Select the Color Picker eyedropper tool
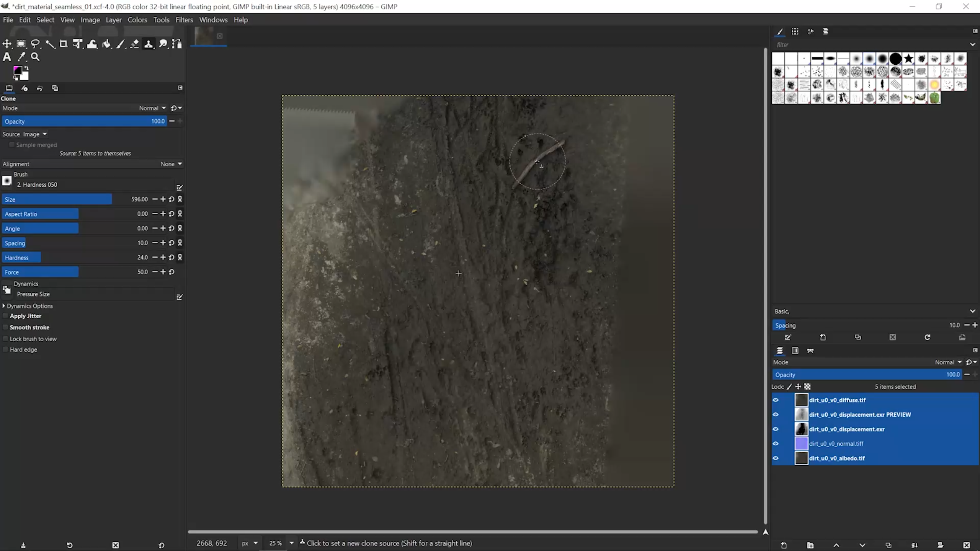This screenshot has width=980, height=551. click(x=21, y=57)
